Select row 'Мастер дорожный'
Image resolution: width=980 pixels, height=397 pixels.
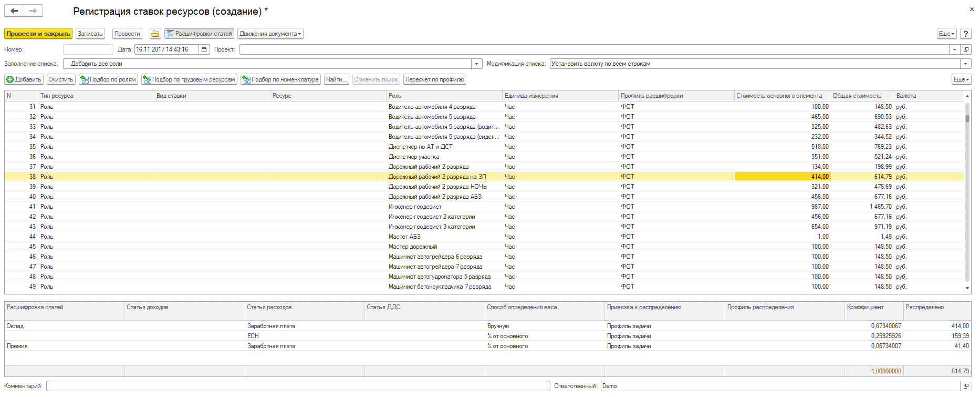[484, 247]
